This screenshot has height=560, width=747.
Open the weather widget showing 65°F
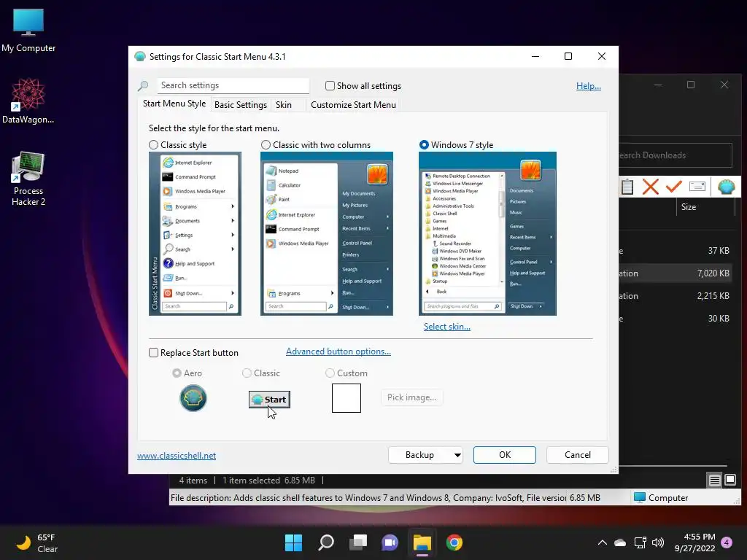tap(37, 542)
